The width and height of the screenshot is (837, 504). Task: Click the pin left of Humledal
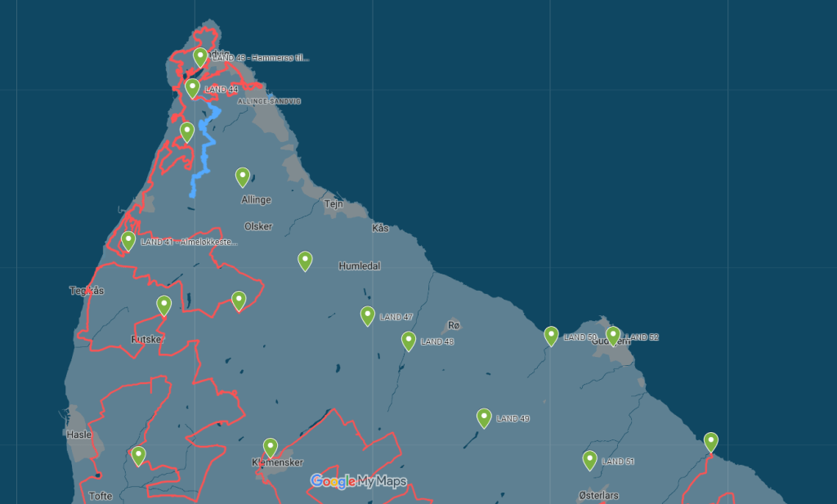[305, 261]
